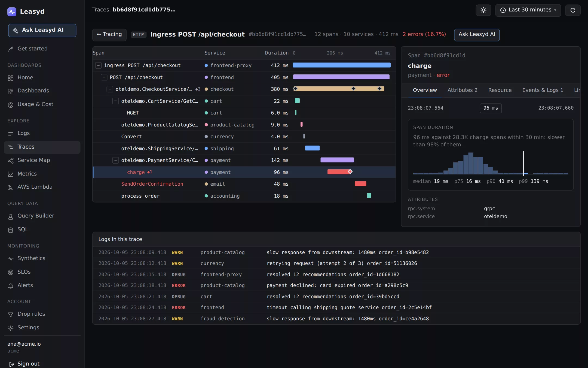Go to Home dashboard icon
Screen dimensions: 588x368
pyautogui.click(x=11, y=78)
